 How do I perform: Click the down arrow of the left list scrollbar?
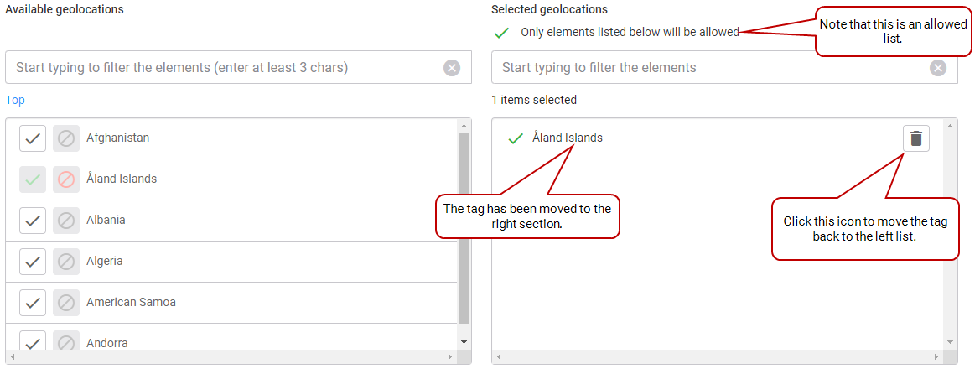(464, 342)
